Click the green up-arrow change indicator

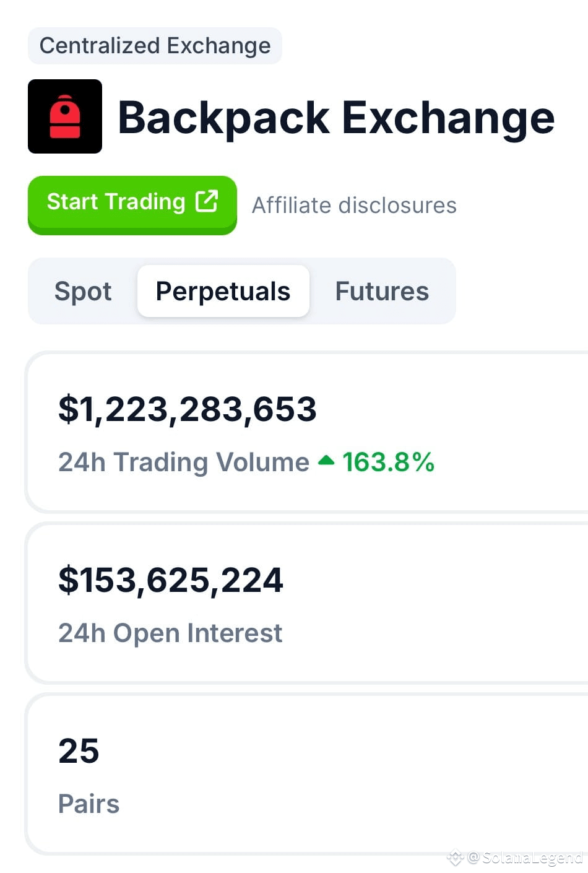326,461
